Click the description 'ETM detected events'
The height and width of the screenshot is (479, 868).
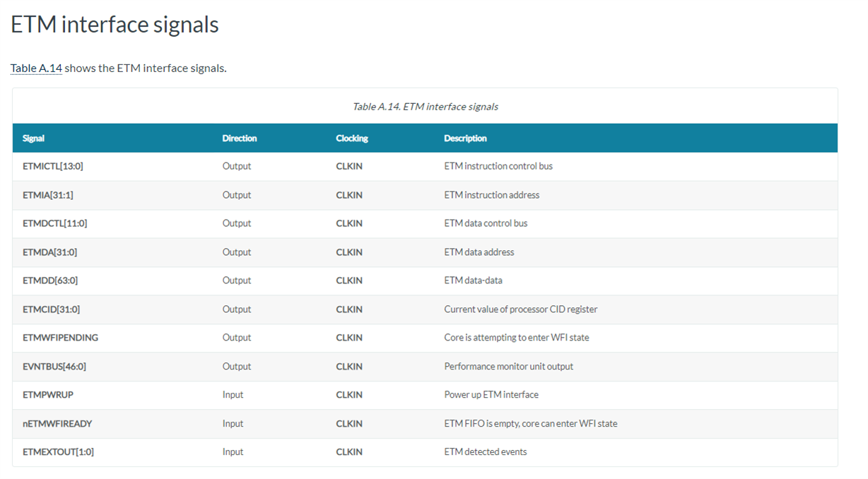click(x=486, y=452)
